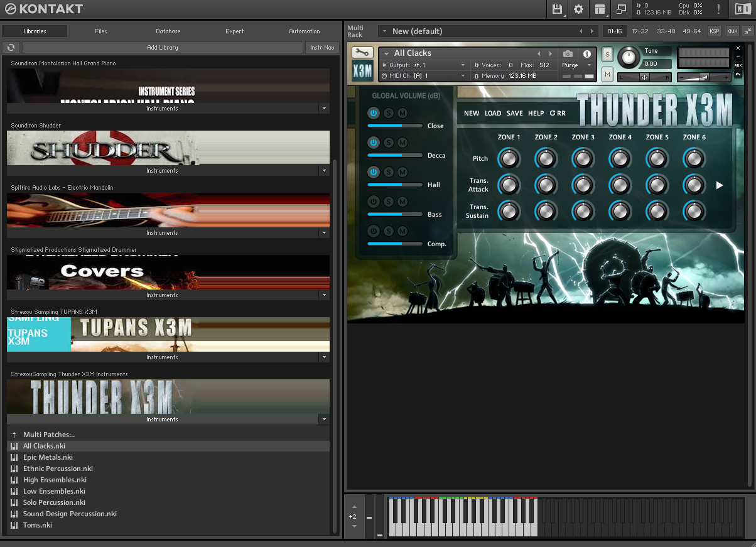Click the X3M instrument logo icon

(362, 71)
